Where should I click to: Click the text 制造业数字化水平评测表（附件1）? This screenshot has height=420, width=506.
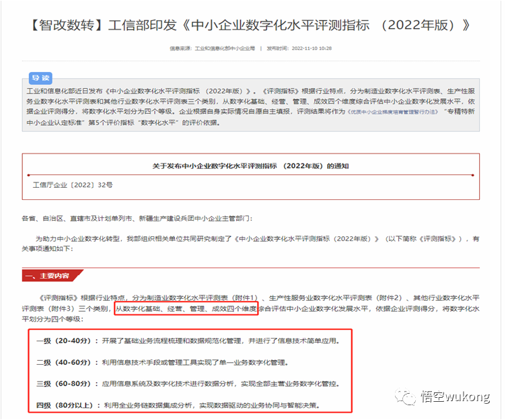point(203,297)
